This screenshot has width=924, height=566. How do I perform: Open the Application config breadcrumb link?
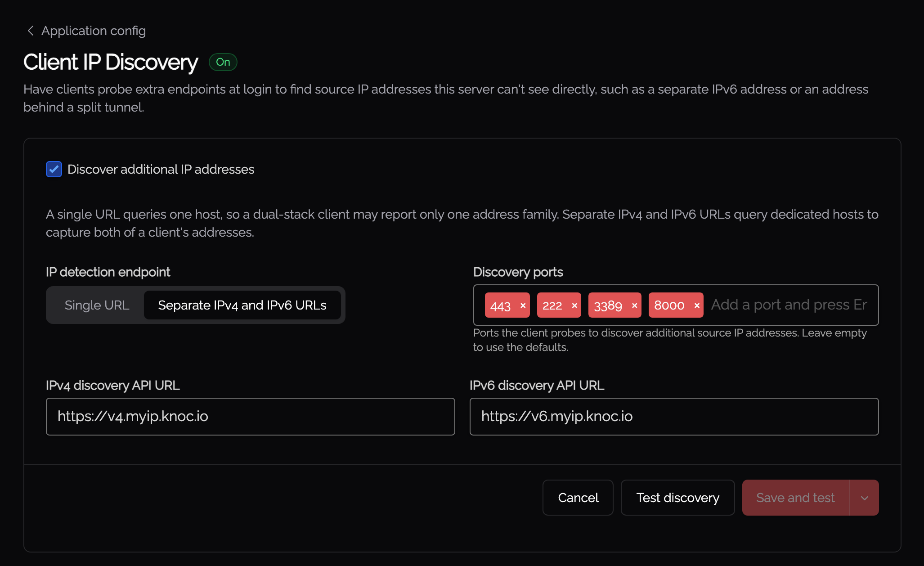tap(94, 31)
